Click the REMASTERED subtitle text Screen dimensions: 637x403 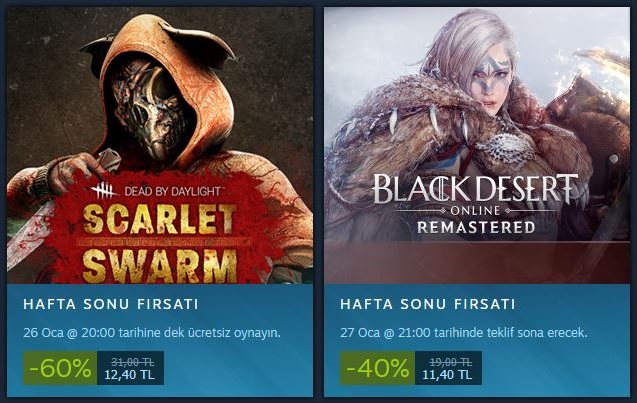click(x=476, y=228)
